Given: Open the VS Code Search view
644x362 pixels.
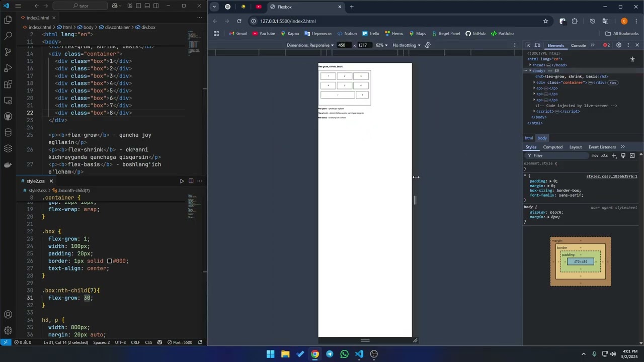Looking at the screenshot, I should [x=8, y=36].
